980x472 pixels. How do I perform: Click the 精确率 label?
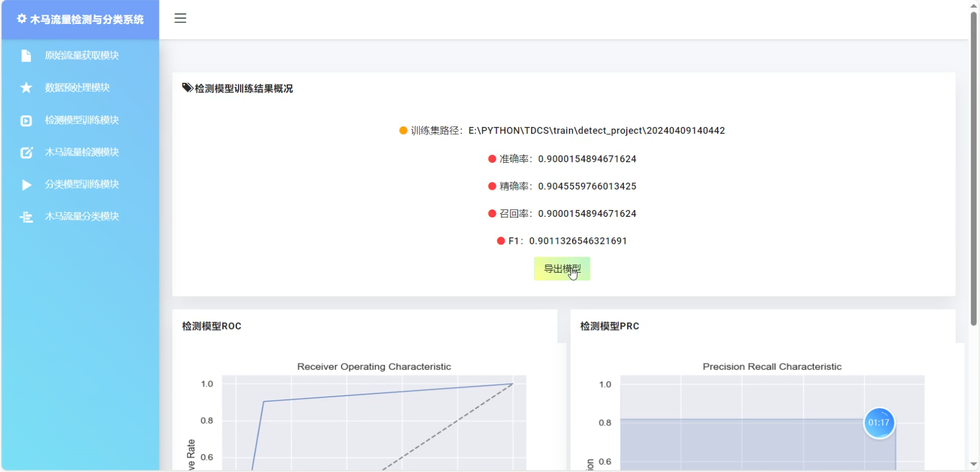point(514,186)
